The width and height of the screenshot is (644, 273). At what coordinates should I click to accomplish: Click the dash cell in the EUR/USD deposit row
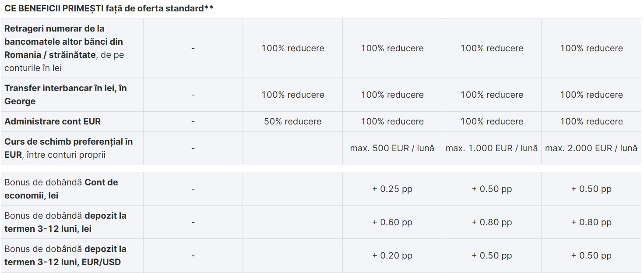pos(193,255)
